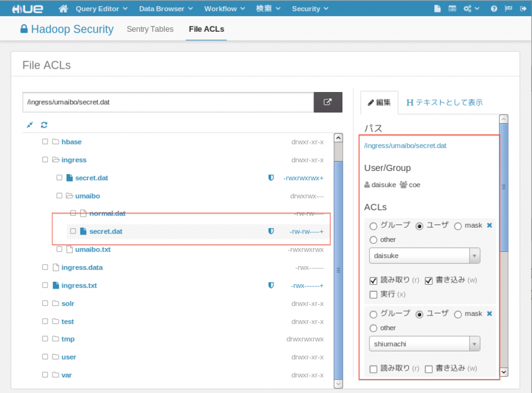This screenshot has width=532, height=393.
Task: Remove the daisuke ACL entry
Action: point(489,225)
